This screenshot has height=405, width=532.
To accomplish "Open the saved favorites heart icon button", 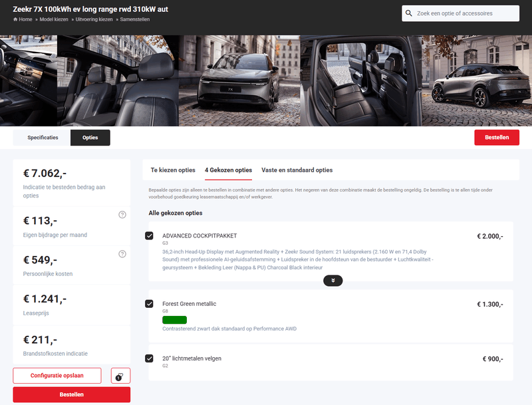I will pos(120,376).
